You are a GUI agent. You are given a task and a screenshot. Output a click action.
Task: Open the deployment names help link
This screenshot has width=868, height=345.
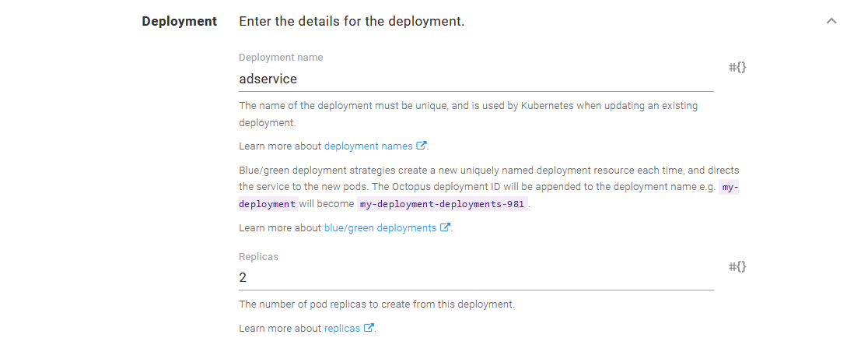[368, 146]
